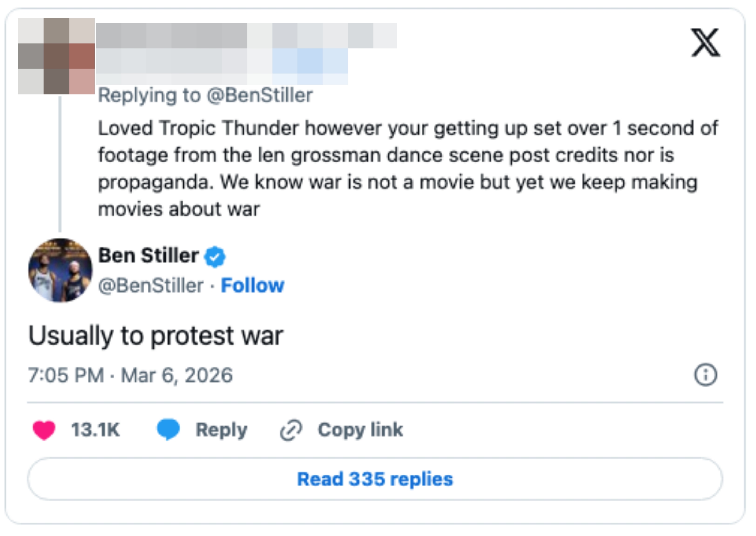Image resolution: width=756 pixels, height=536 pixels.
Task: Click Ben Stiller's blue verified badge
Action: coord(215,256)
